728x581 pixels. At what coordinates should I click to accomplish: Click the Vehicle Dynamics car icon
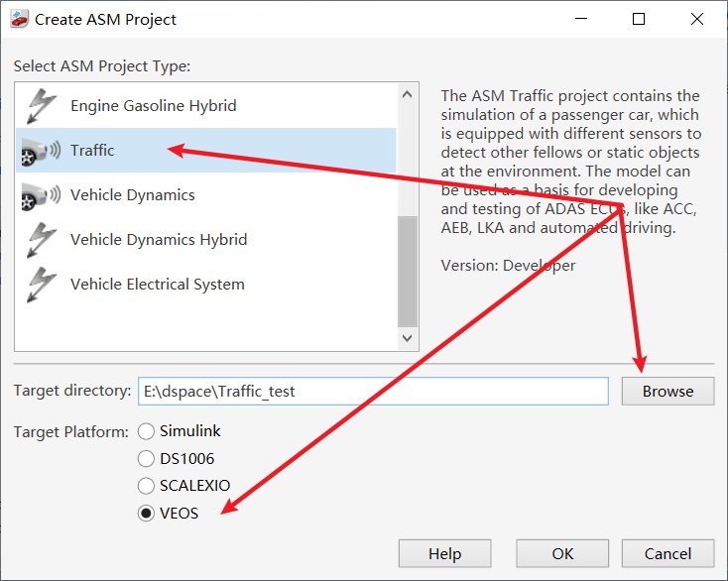[42, 195]
